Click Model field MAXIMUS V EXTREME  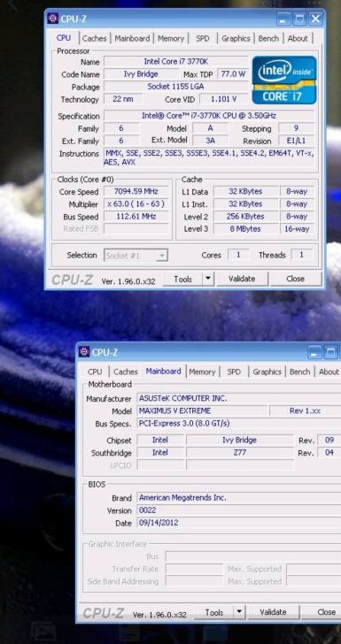[x=202, y=410]
